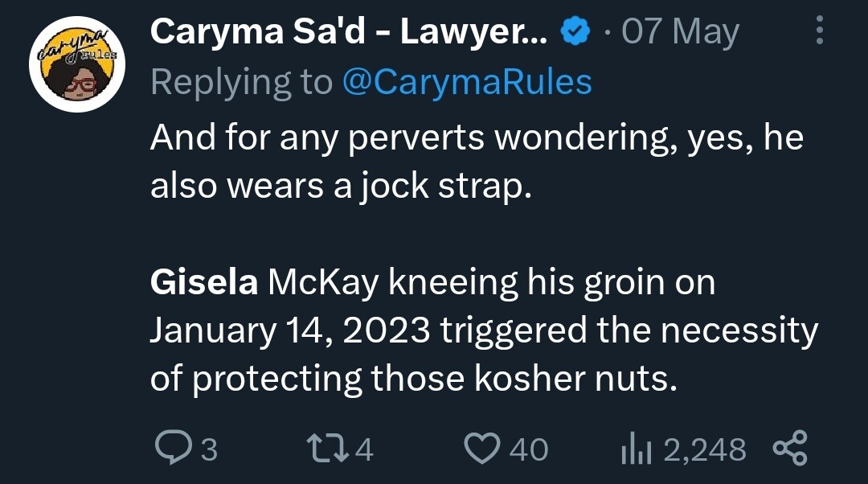This screenshot has width=868, height=484.
Task: Open the three-dot more options menu
Action: point(820,33)
